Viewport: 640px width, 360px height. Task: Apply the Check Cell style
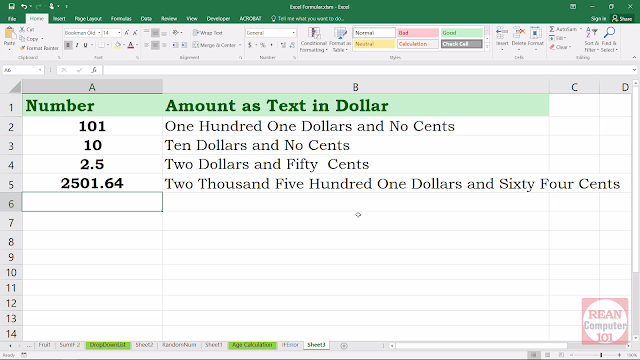461,44
